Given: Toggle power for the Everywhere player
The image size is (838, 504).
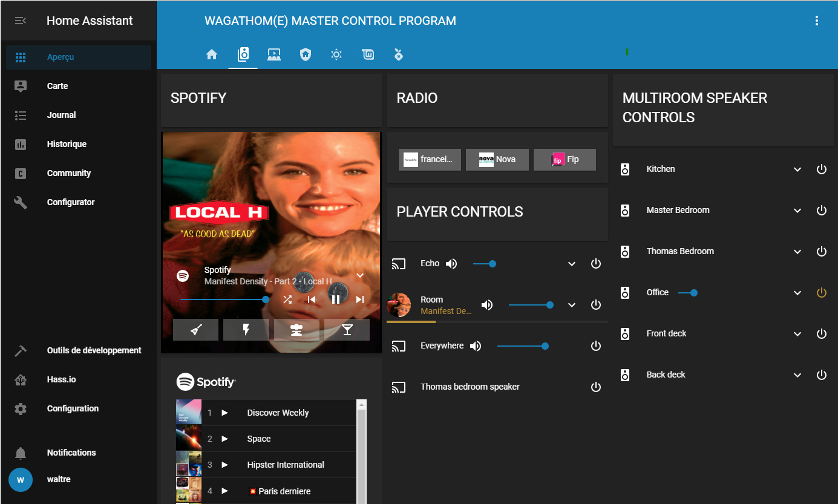Looking at the screenshot, I should click(596, 346).
